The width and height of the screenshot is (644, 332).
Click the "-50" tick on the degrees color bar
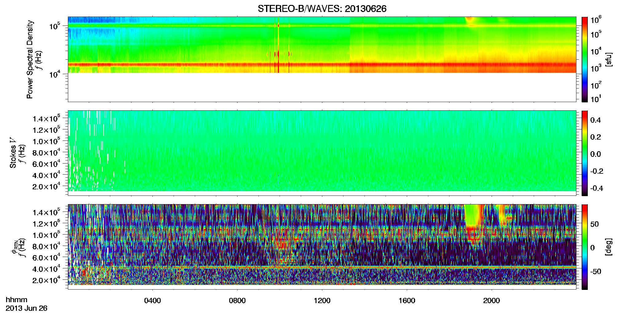[x=596, y=271]
